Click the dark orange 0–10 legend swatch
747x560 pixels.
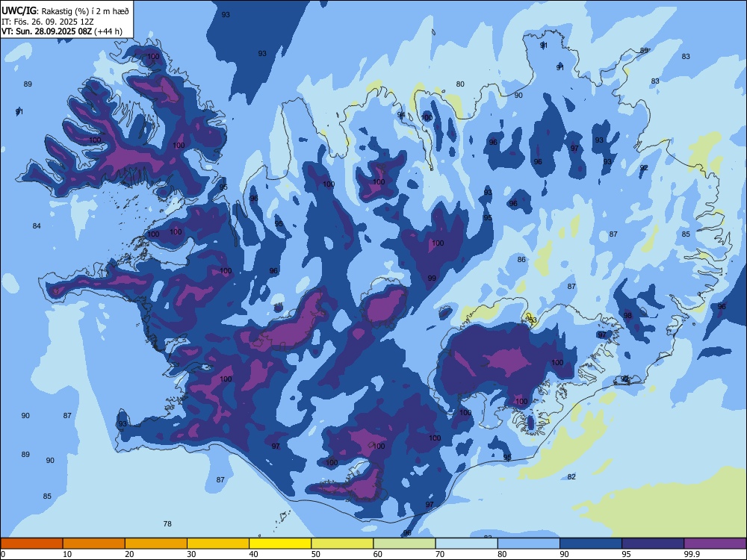31,544
